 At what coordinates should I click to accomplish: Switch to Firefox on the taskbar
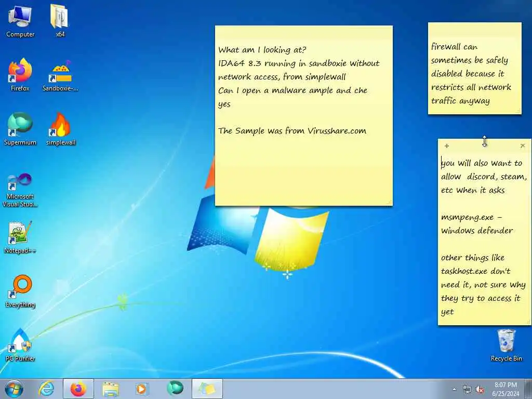tap(78, 389)
